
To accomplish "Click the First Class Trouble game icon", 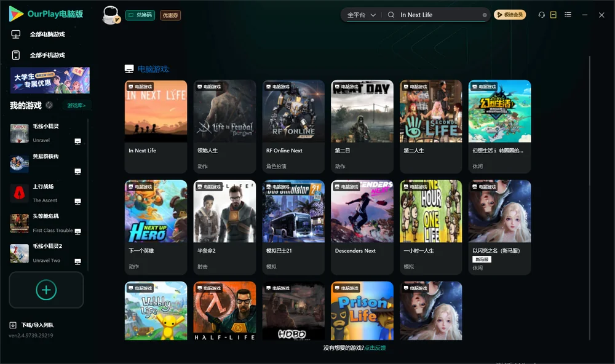I will pyautogui.click(x=19, y=224).
